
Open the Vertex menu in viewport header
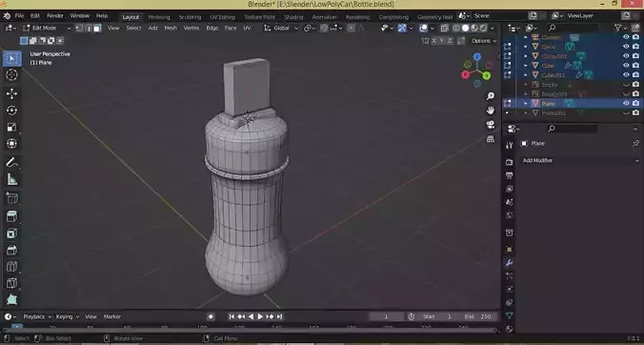(x=191, y=28)
